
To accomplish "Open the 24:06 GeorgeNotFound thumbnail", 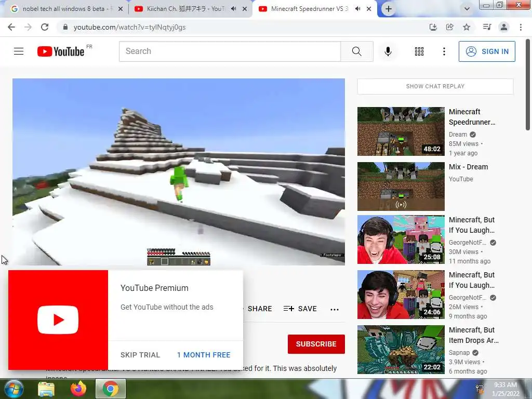I will 401,295.
